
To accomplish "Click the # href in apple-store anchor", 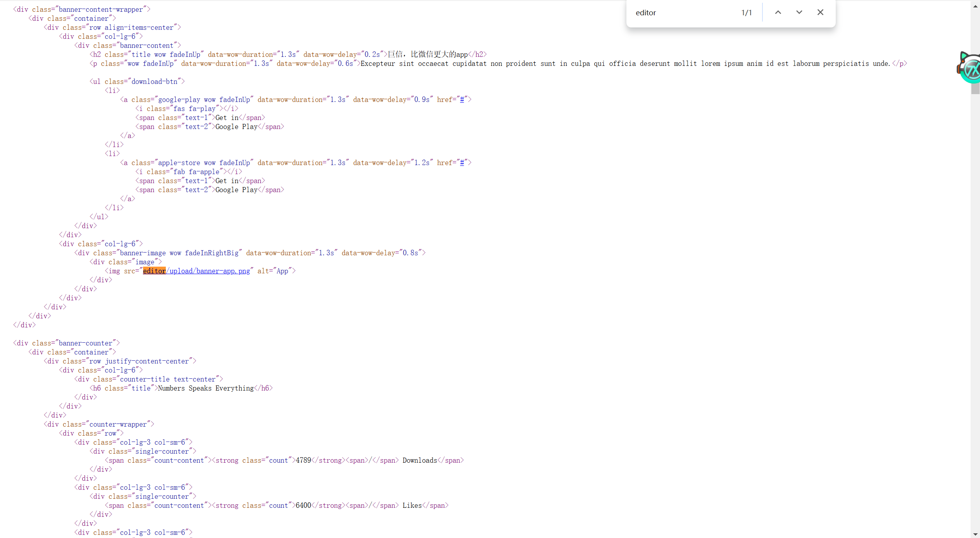I will (462, 163).
